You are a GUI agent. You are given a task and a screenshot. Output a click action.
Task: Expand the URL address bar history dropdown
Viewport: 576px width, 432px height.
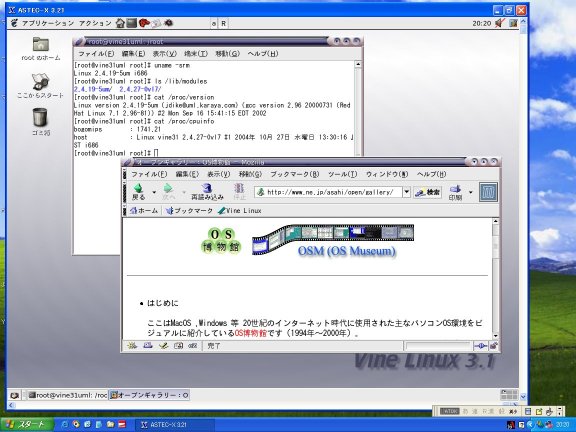pos(406,192)
